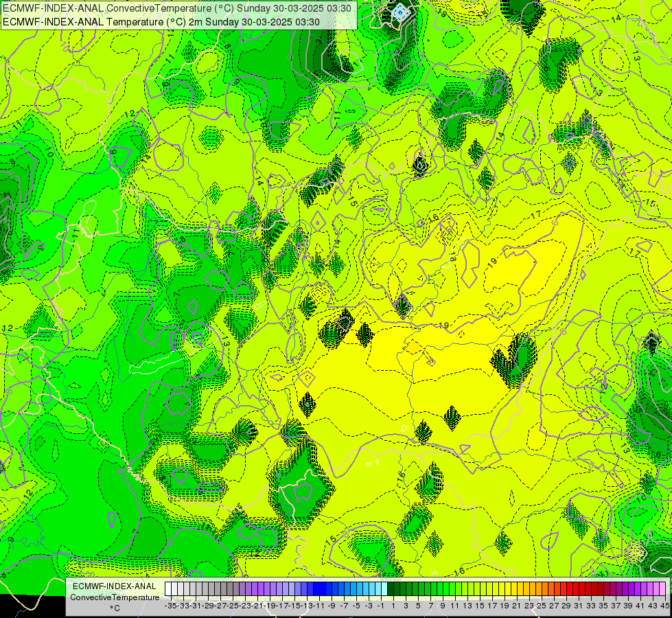Viewport: 672px width, 618px height.
Task: Click the legend tick label '21'
Action: (x=516, y=606)
